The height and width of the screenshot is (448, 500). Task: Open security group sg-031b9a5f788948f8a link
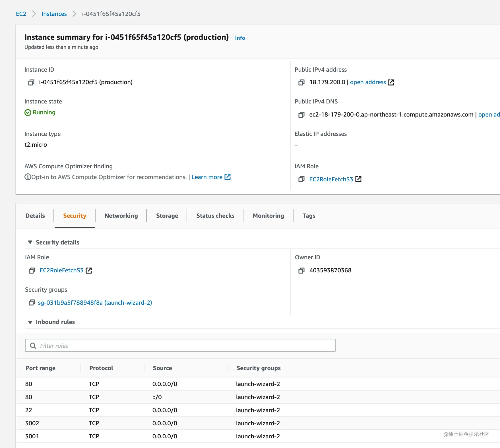pos(95,303)
